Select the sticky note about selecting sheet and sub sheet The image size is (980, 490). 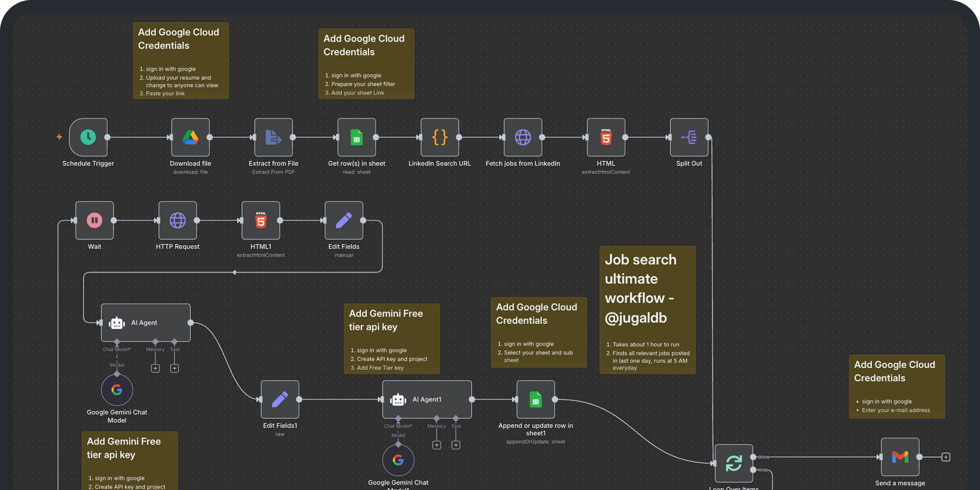(539, 332)
